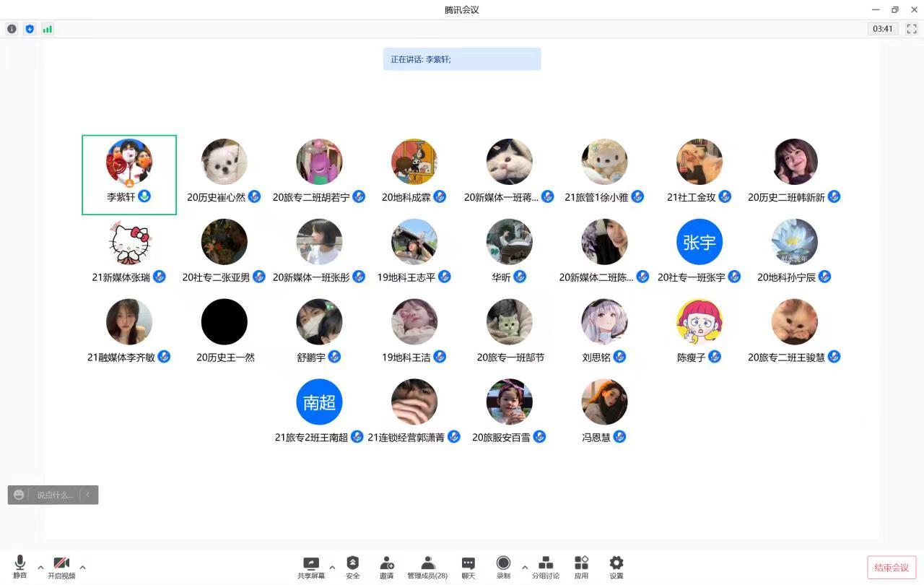Click 邀请 to invite participants
This screenshot has width=924, height=585.
(387, 567)
